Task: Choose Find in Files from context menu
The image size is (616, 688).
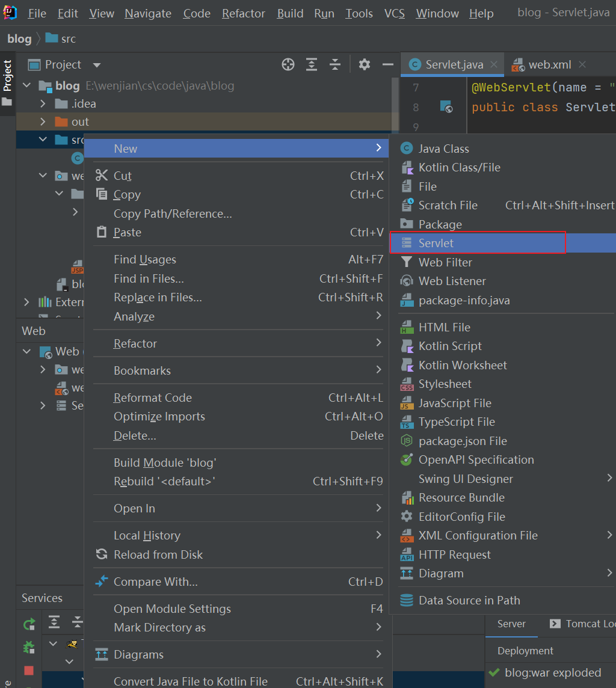Action: 238,278
